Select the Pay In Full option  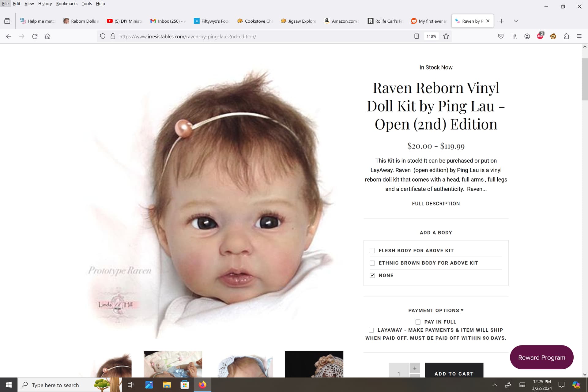418,322
